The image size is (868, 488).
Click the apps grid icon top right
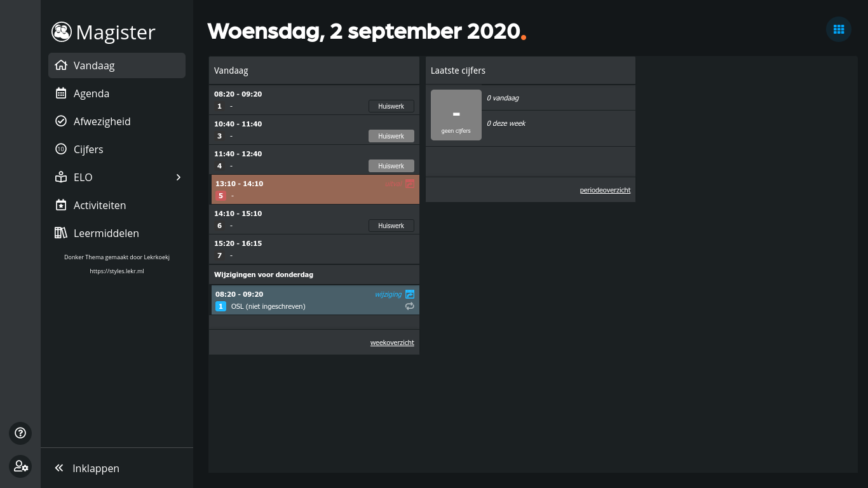(x=838, y=29)
